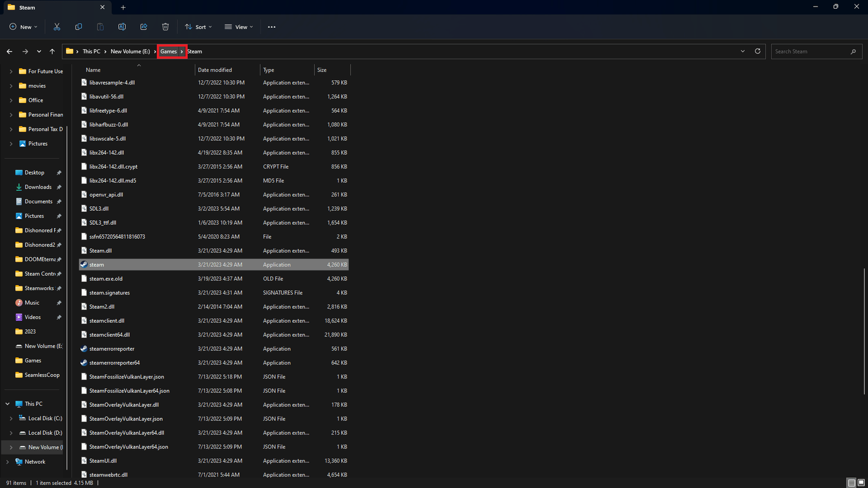Click the Steam window tab

point(56,8)
